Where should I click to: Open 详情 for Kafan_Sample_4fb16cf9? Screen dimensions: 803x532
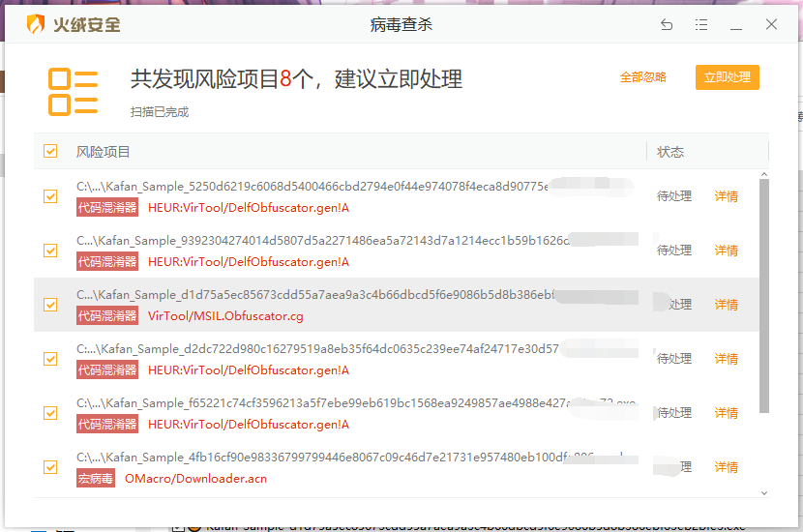727,467
